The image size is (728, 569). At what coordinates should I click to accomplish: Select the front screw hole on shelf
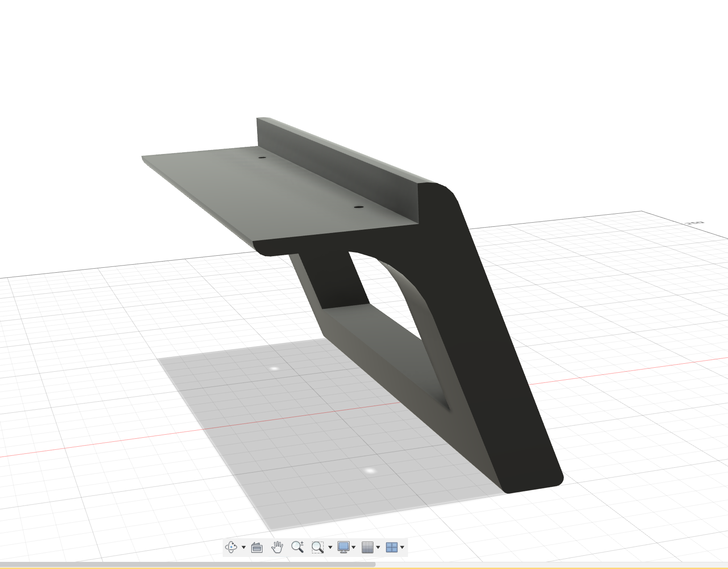(358, 207)
